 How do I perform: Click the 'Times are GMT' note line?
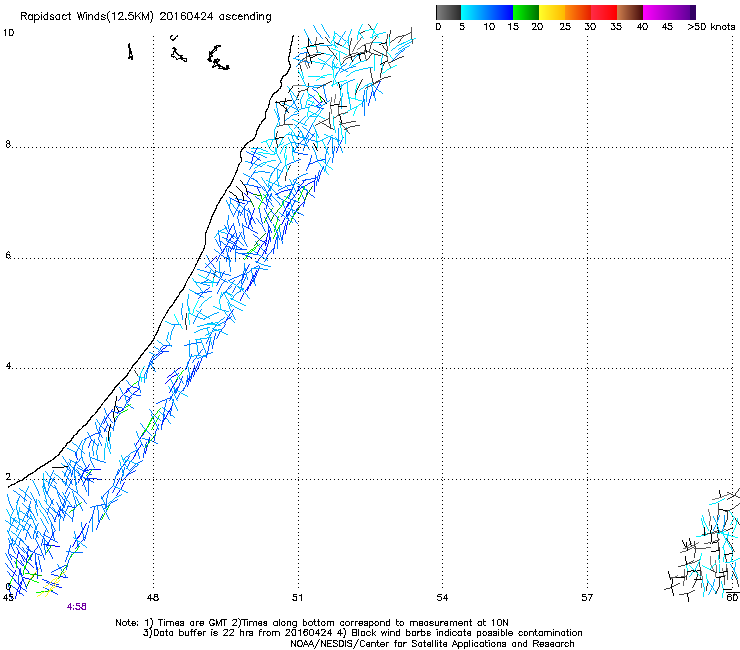click(312, 623)
